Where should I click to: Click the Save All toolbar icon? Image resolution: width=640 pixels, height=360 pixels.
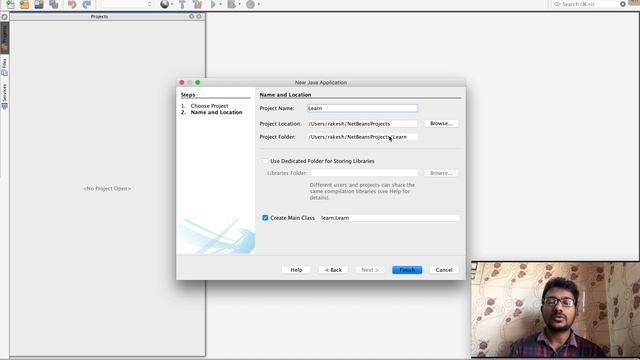53,4
